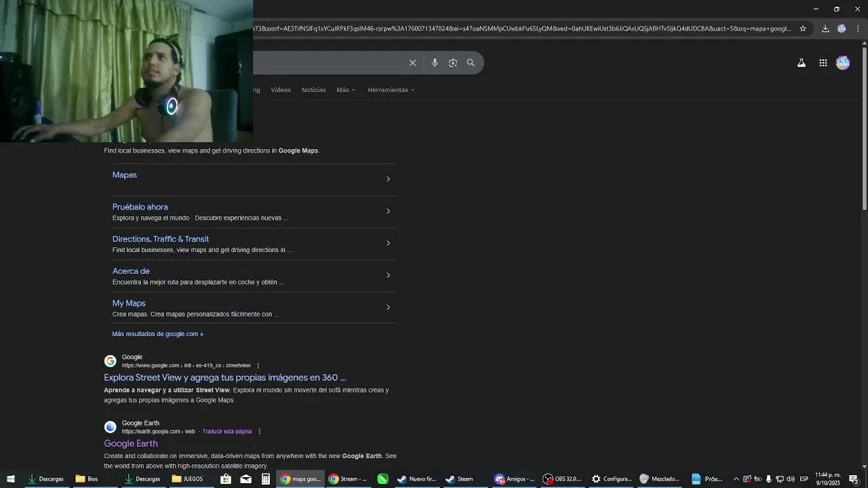This screenshot has height=488, width=868.
Task: Expand the Mapas sitelink arrow
Action: point(388,179)
